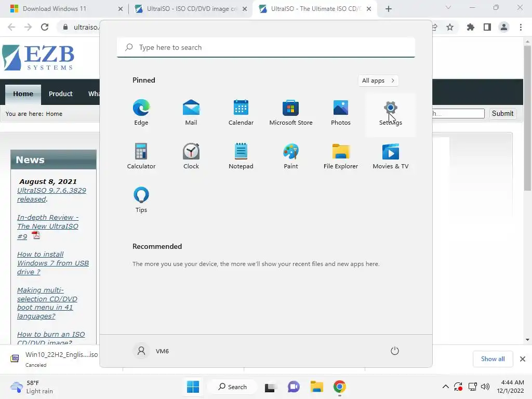Image resolution: width=532 pixels, height=399 pixels.
Task: Click the webpage vertical scrollbar
Action: pyautogui.click(x=527, y=118)
